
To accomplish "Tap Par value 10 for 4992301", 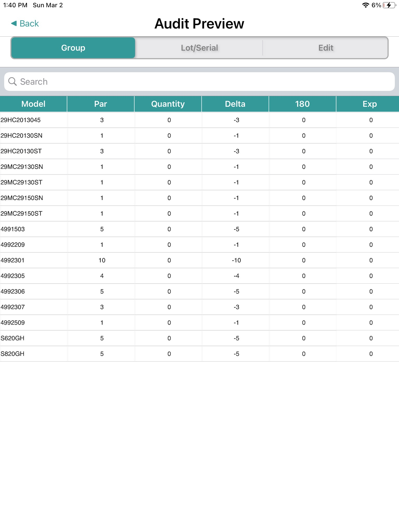I will click(x=102, y=260).
